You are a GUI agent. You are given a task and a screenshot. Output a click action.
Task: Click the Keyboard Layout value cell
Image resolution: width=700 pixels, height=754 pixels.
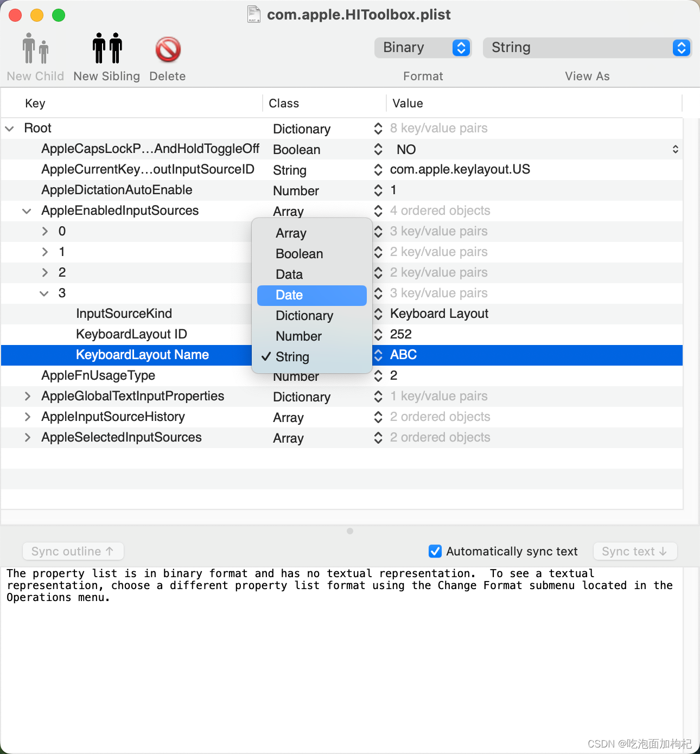pos(439,314)
